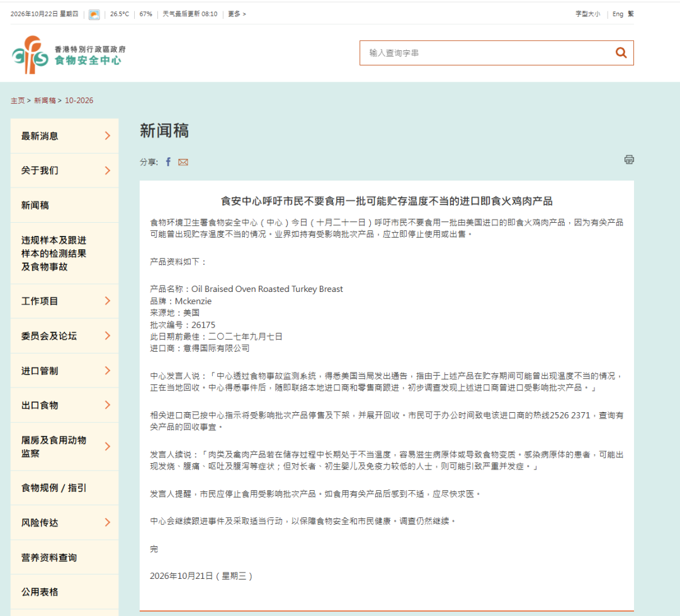The width and height of the screenshot is (680, 616).
Task: Click the search magnifier icon
Action: (621, 53)
